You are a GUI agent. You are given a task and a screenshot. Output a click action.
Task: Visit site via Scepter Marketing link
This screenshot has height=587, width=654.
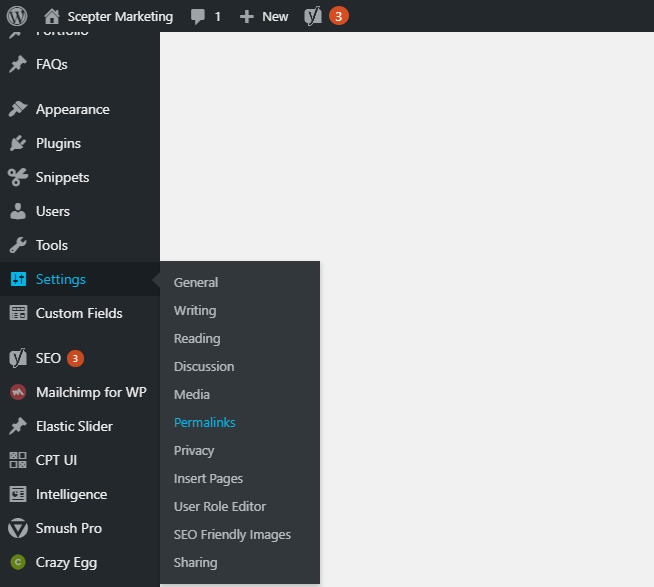point(120,17)
